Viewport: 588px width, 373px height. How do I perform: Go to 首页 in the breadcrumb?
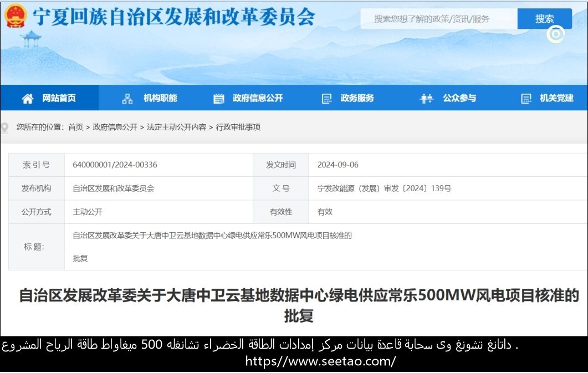75,127
